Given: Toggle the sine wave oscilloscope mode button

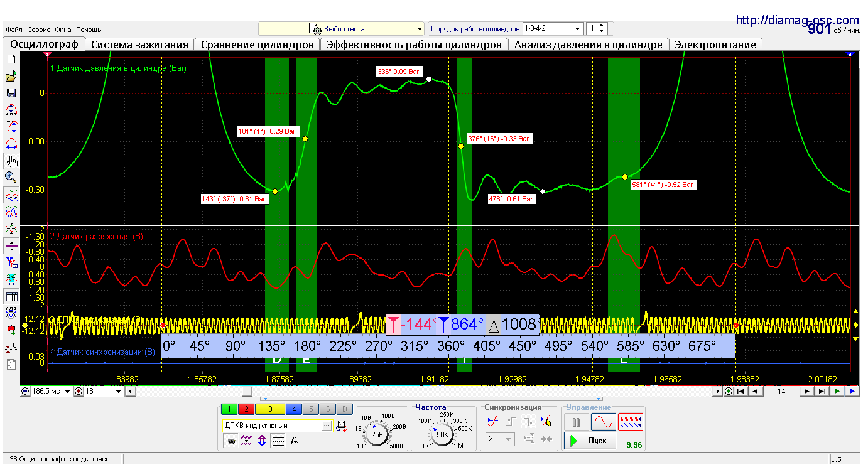Looking at the screenshot, I should pyautogui.click(x=604, y=422).
